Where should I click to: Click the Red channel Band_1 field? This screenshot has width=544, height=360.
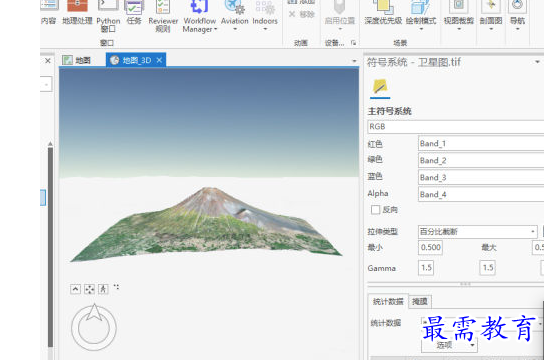pos(481,144)
